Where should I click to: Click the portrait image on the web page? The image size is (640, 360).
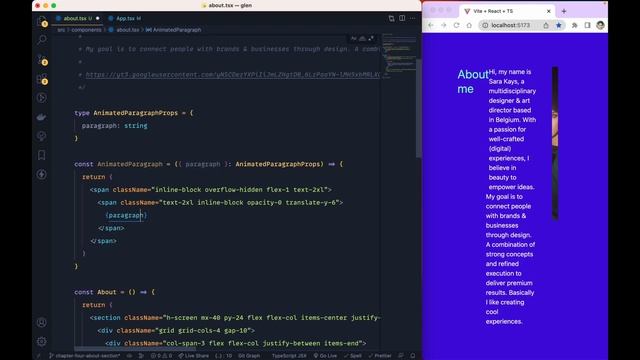point(555,143)
